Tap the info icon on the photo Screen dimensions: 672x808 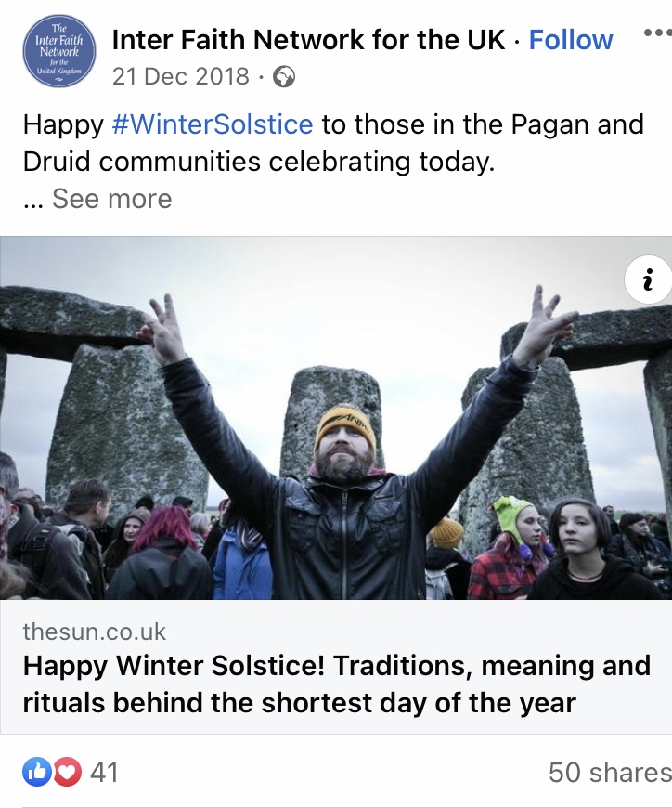coord(649,279)
